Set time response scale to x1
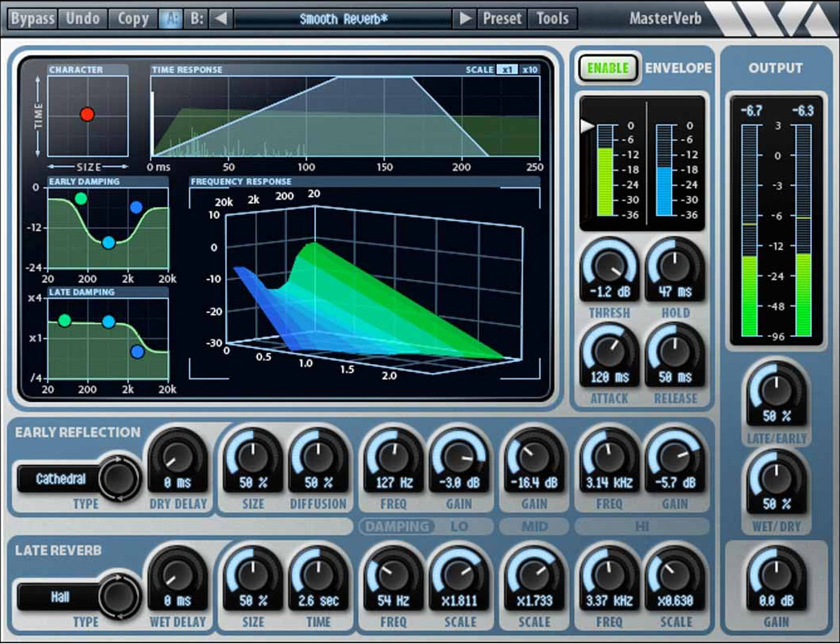This screenshot has width=840, height=644. click(x=507, y=70)
